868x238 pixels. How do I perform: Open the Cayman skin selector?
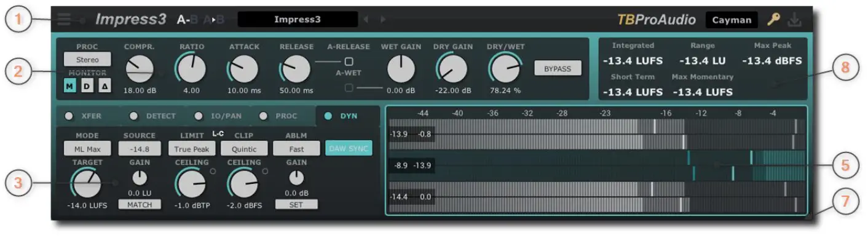[x=732, y=20]
